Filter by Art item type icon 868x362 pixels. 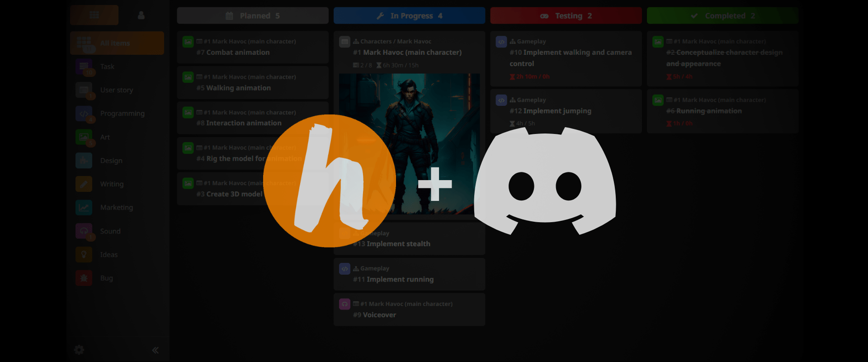coord(84,137)
